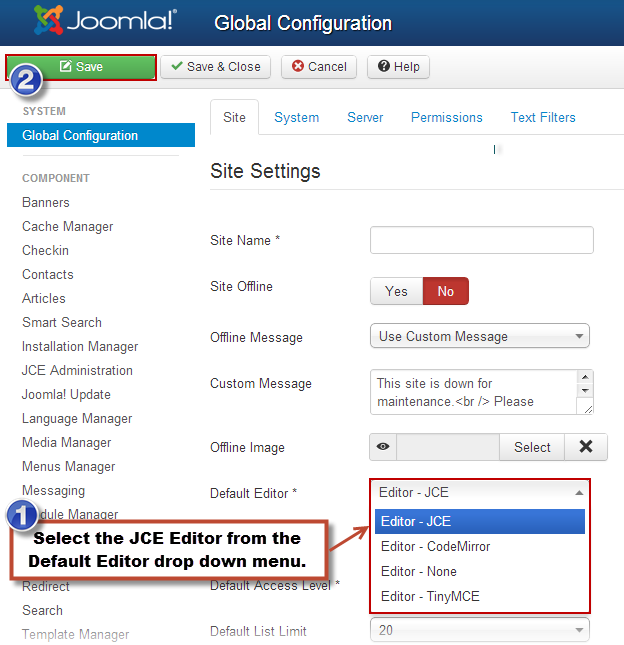Click the Select button for Offline Image
Image resolution: width=624 pixels, height=645 pixels.
(x=532, y=447)
